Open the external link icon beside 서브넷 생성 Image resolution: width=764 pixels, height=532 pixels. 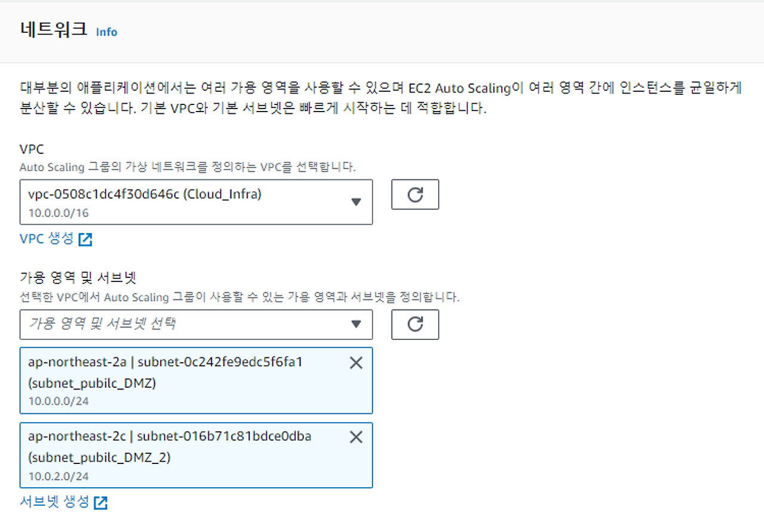pyautogui.click(x=101, y=503)
